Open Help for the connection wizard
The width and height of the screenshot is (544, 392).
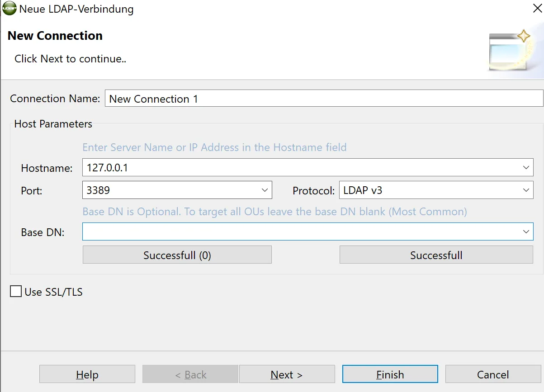[x=87, y=374]
